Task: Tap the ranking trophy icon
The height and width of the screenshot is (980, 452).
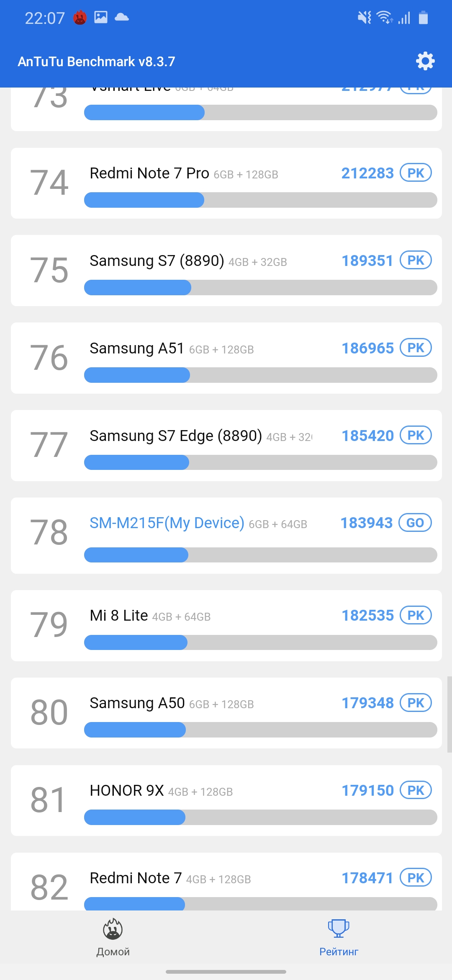Action: click(x=339, y=928)
